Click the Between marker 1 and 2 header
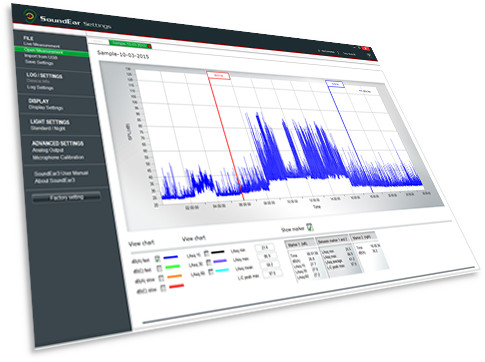The height and width of the screenshot is (362, 485). [333, 239]
